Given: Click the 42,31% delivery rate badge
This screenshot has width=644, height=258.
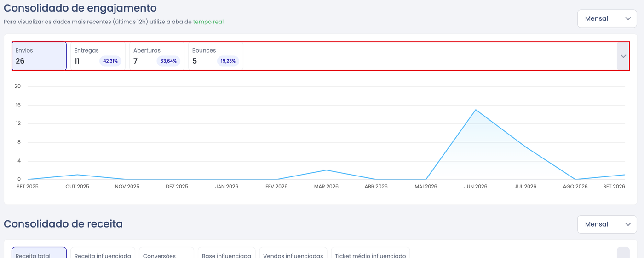Looking at the screenshot, I should click(110, 61).
